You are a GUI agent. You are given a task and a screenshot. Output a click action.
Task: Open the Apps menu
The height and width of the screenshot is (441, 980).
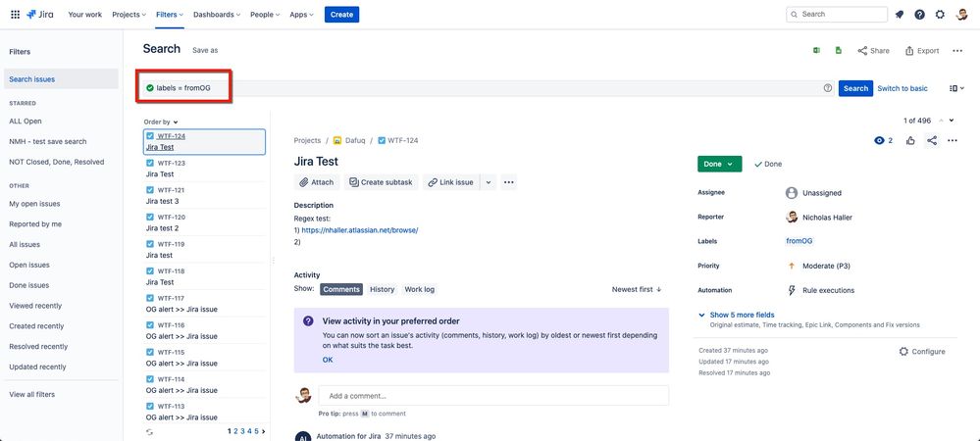click(301, 15)
